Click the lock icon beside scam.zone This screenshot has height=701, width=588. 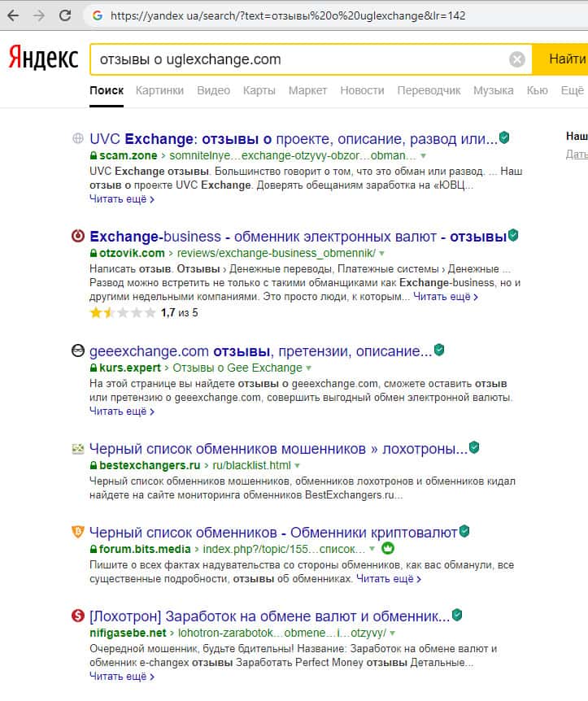(x=93, y=155)
